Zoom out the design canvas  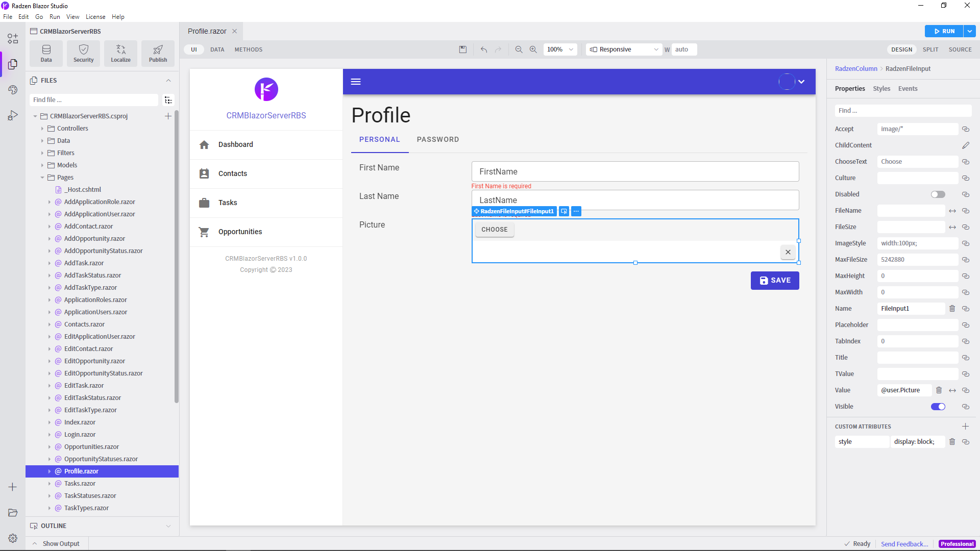[x=519, y=49]
